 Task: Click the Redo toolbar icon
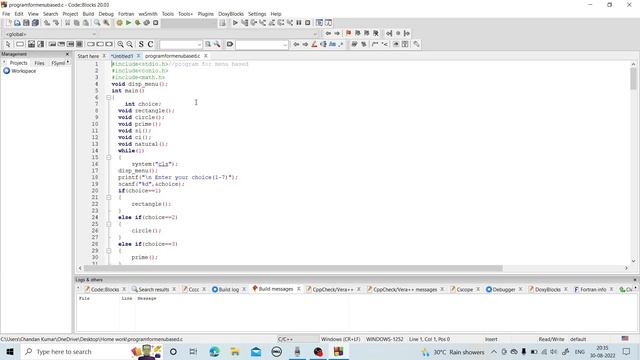pos(56,23)
